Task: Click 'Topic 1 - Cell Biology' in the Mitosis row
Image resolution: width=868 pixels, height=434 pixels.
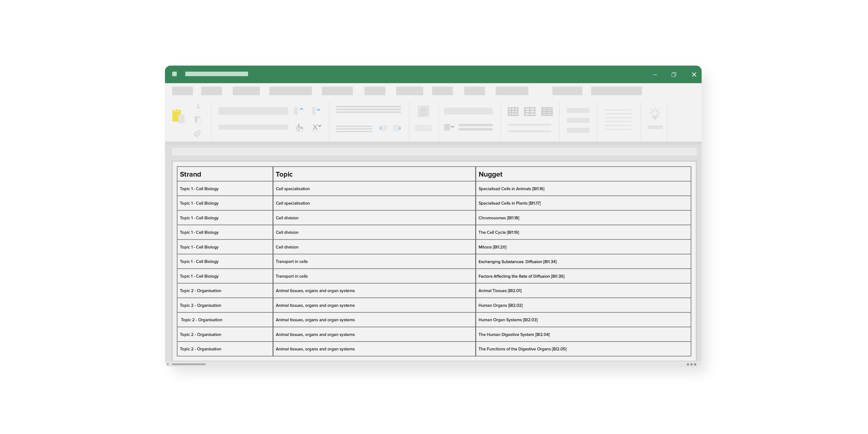Action: (225, 247)
